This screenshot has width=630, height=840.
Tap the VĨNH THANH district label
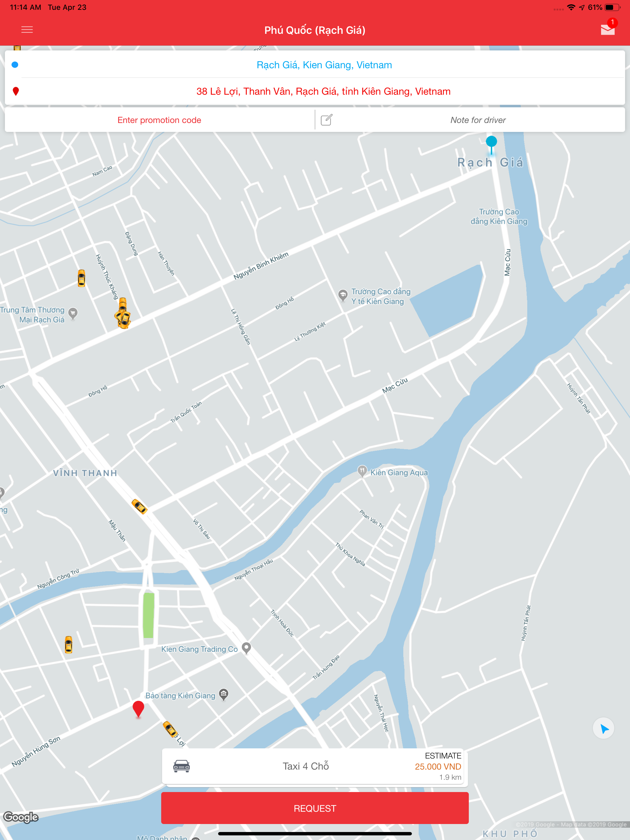[x=85, y=473]
